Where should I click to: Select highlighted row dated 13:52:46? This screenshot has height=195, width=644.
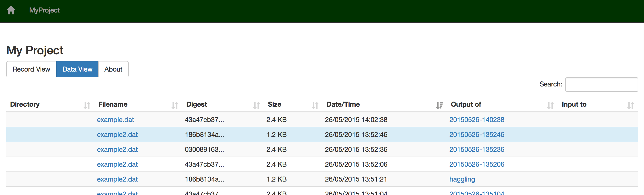coord(322,134)
